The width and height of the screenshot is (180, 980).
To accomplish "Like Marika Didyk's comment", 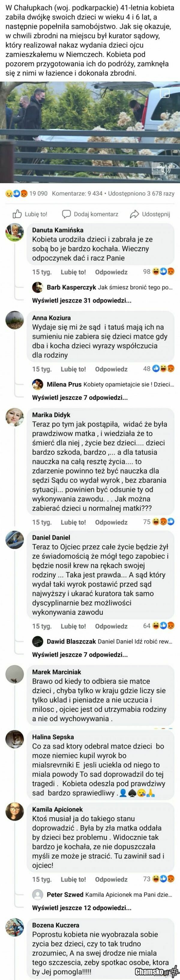I will [73, 522].
